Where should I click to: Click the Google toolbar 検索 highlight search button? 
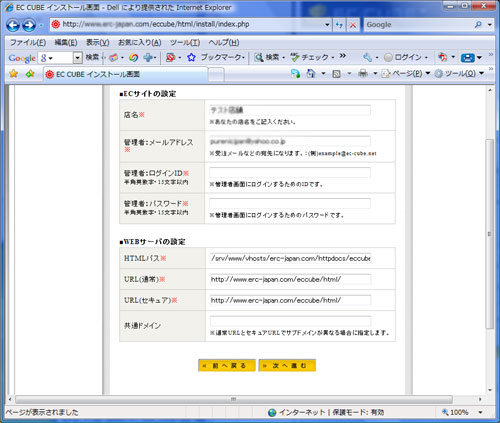(x=267, y=57)
